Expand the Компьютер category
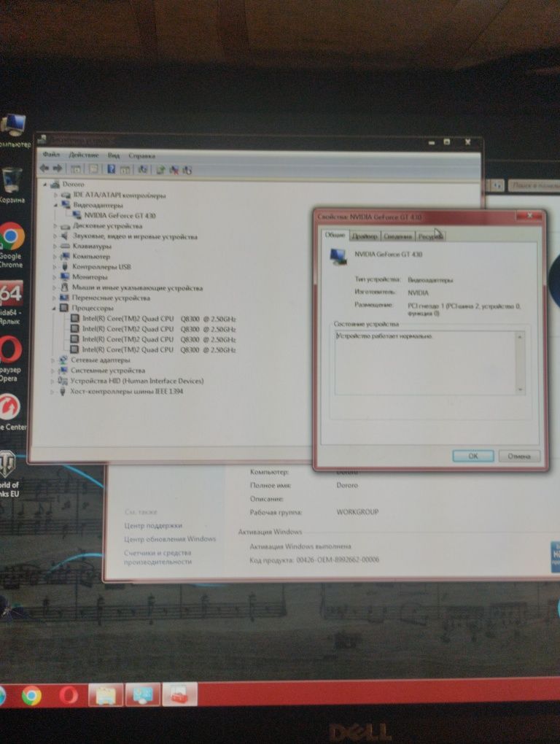 point(55,257)
